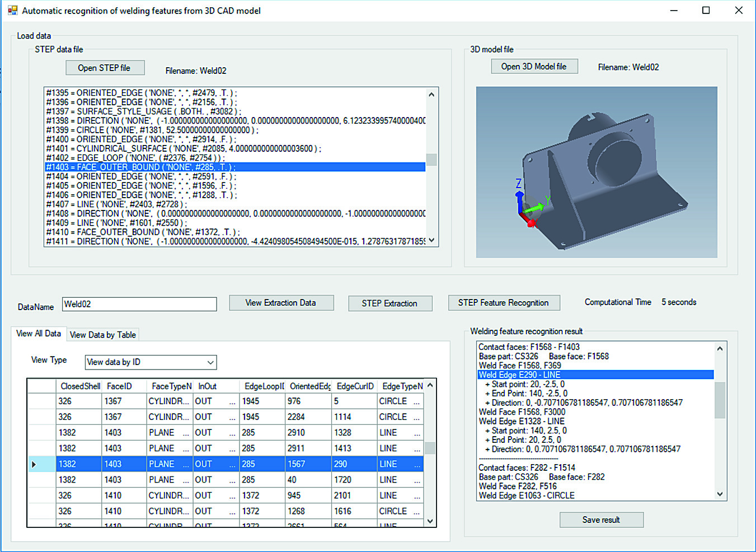Select Weld Edge E1063 - CIRCLE line

tap(527, 495)
